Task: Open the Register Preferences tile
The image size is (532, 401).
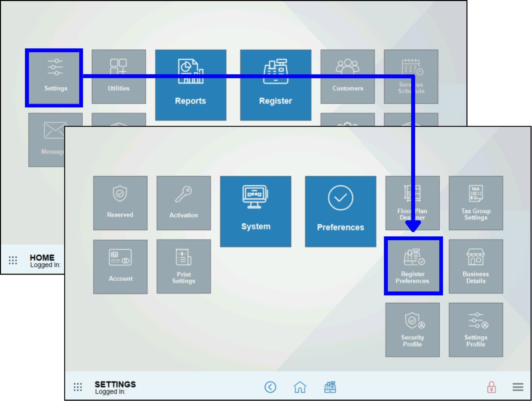Action: tap(413, 266)
